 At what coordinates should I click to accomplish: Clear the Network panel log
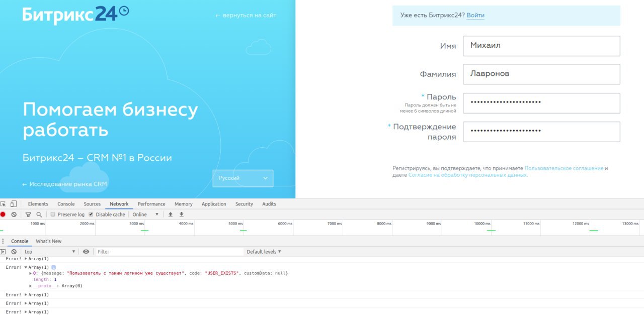click(x=14, y=215)
